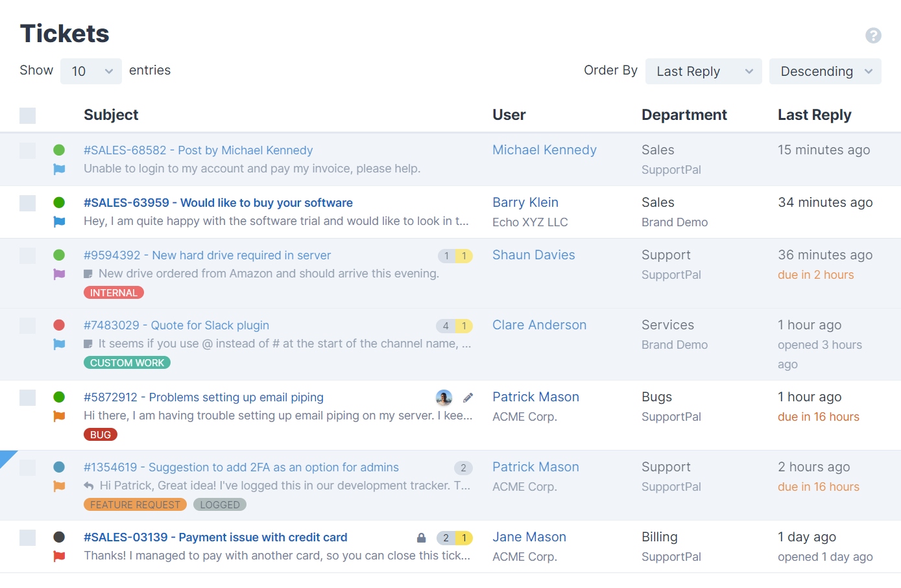The height and width of the screenshot is (588, 901).
Task: View user Barry Klein
Action: tap(525, 202)
